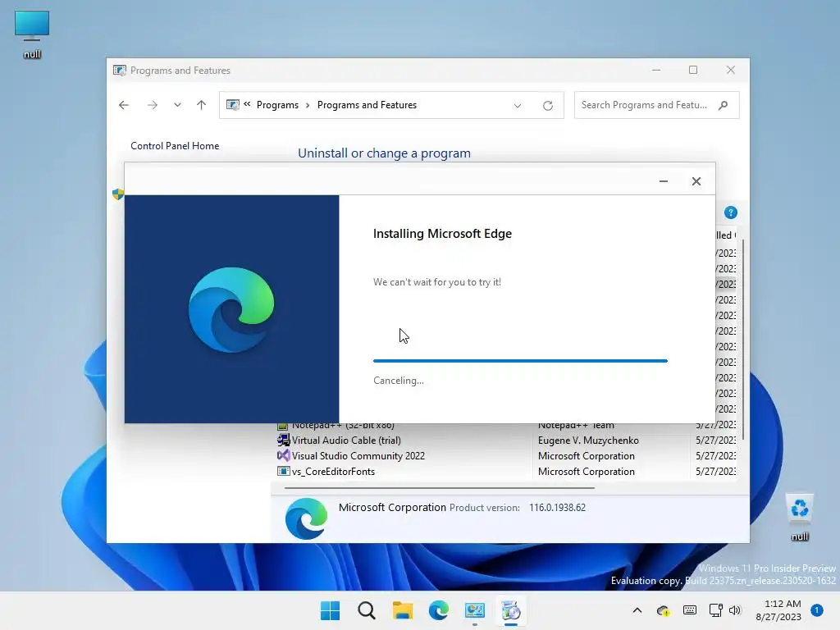The height and width of the screenshot is (630, 840).
Task: Click the vertical scrollbar of program list
Action: pyautogui.click(x=743, y=340)
